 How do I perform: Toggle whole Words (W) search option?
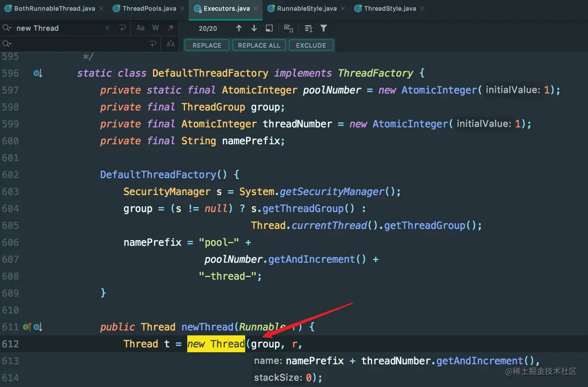[x=156, y=28]
